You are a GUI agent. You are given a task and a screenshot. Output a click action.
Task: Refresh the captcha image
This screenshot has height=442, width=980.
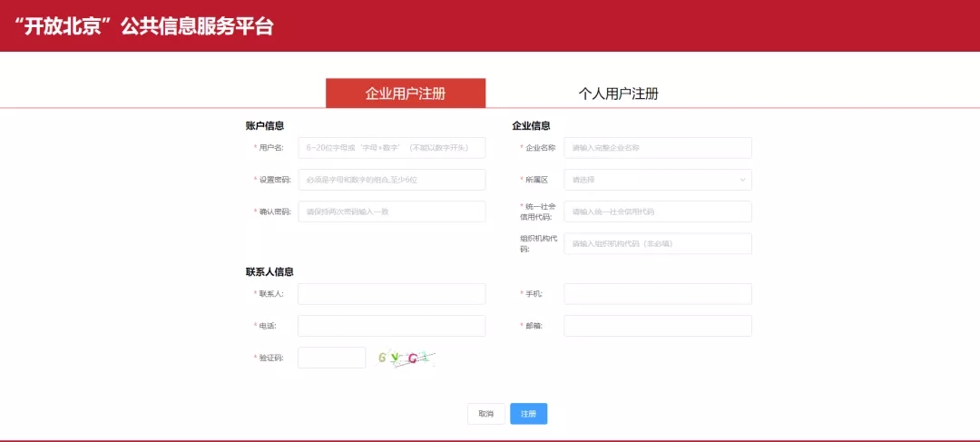tap(406, 359)
